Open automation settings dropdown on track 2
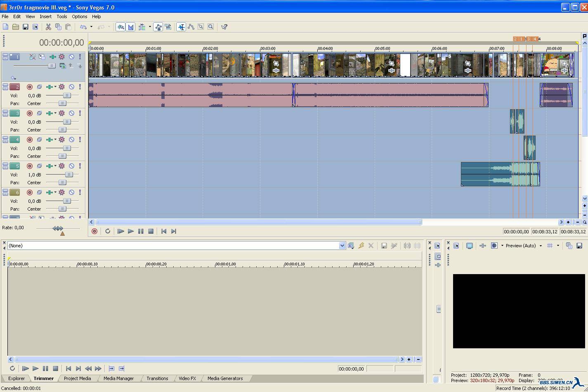The width and height of the screenshot is (588, 392). [x=55, y=87]
